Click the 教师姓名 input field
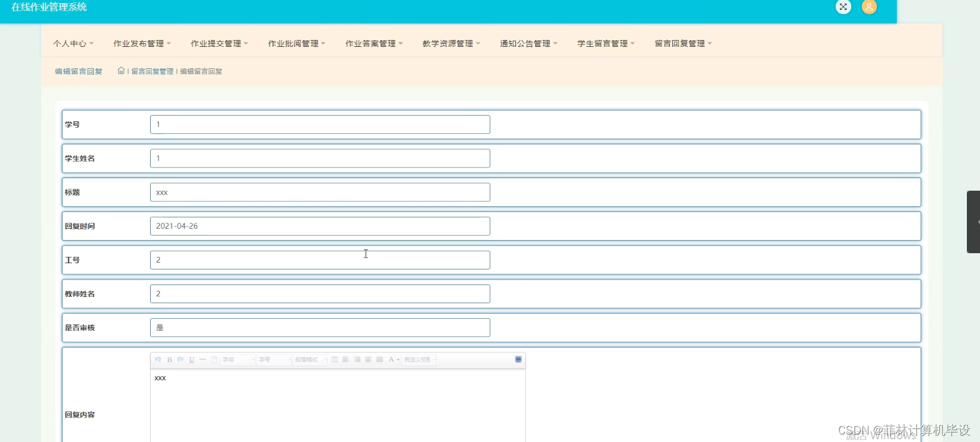The image size is (980, 442). [320, 293]
